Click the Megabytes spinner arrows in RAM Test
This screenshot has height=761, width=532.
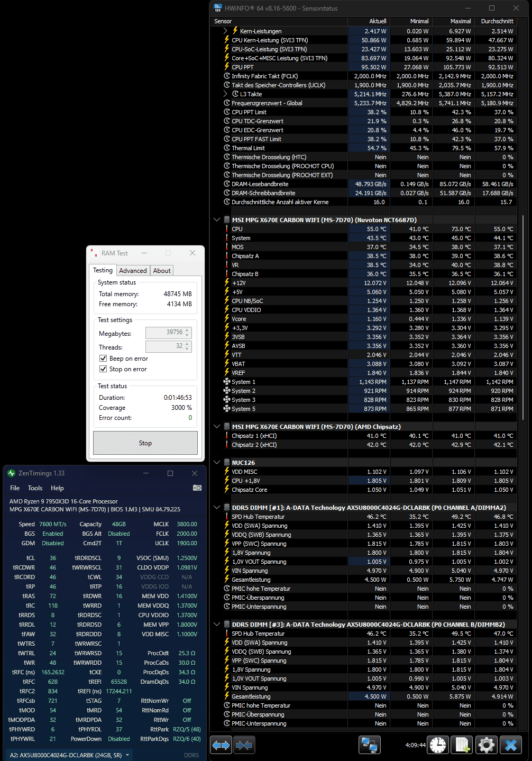(187, 333)
